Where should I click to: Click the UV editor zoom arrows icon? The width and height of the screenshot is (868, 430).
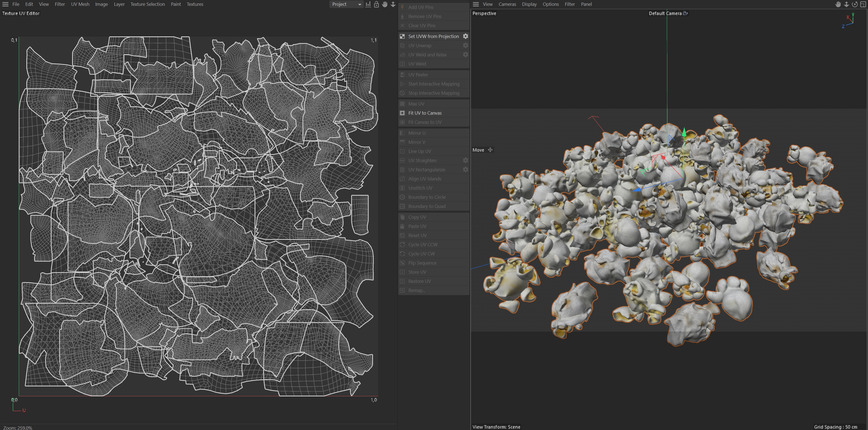coord(393,4)
